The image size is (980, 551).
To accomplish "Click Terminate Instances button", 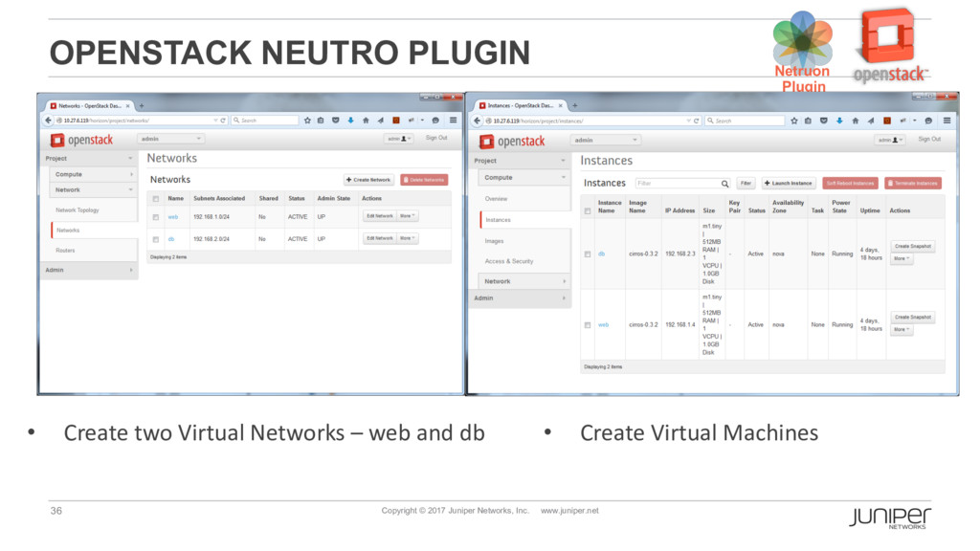I will click(913, 184).
